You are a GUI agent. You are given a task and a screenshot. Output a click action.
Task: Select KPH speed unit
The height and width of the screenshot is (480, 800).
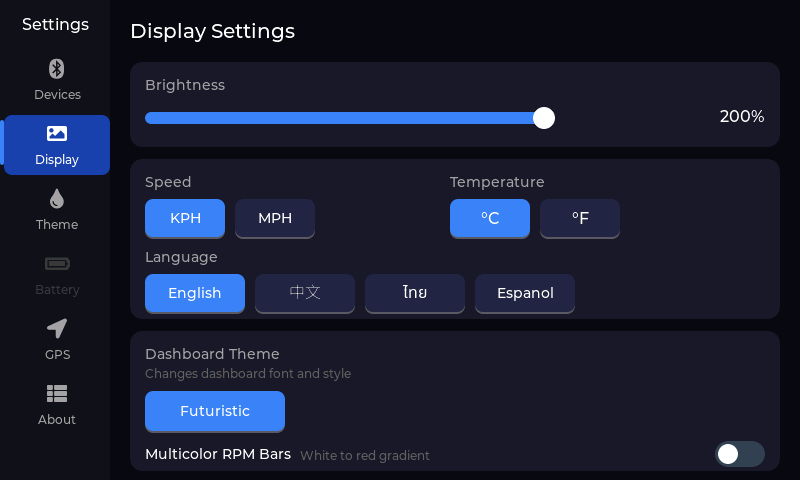(185, 218)
